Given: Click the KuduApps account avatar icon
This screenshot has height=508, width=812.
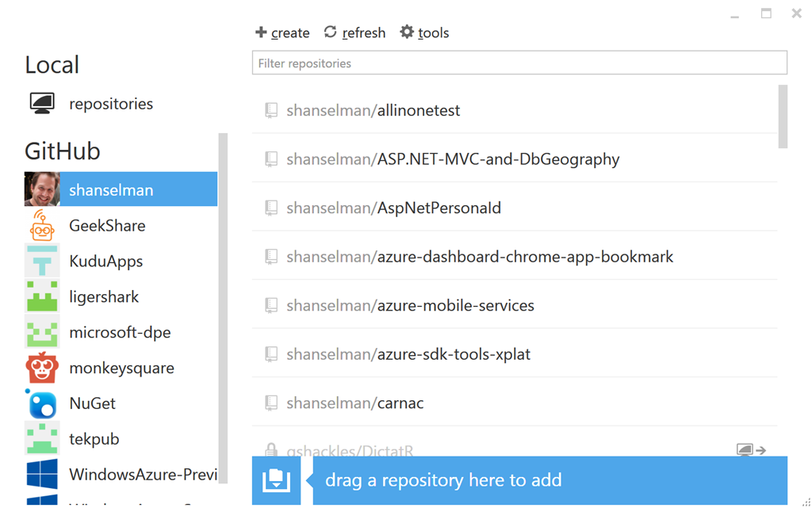Looking at the screenshot, I should point(42,262).
